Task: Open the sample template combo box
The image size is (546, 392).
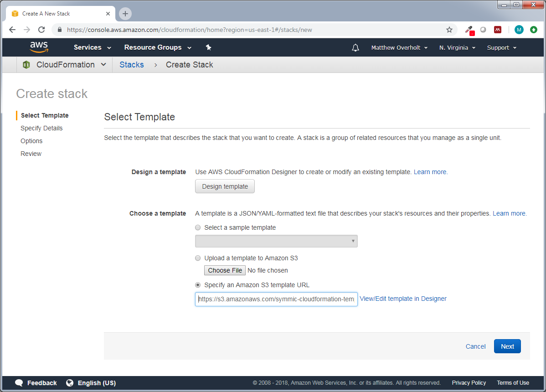Action: tap(276, 241)
